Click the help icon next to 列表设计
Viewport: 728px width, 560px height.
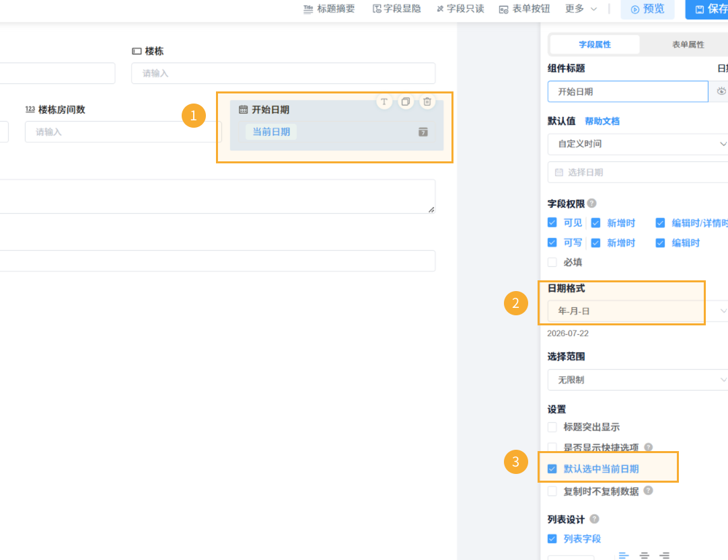[x=594, y=519]
